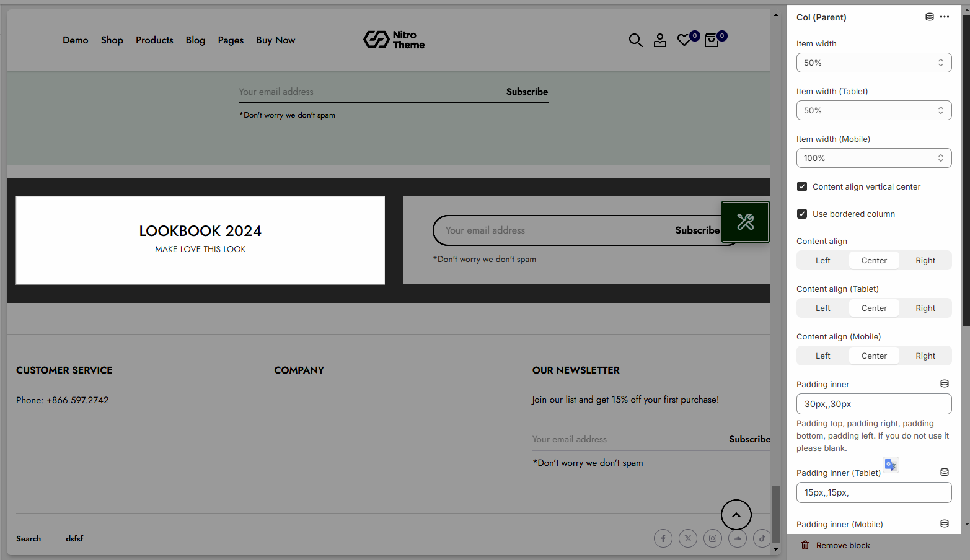Set Content align (Tablet) to Left
The height and width of the screenshot is (560, 970).
[x=823, y=308]
